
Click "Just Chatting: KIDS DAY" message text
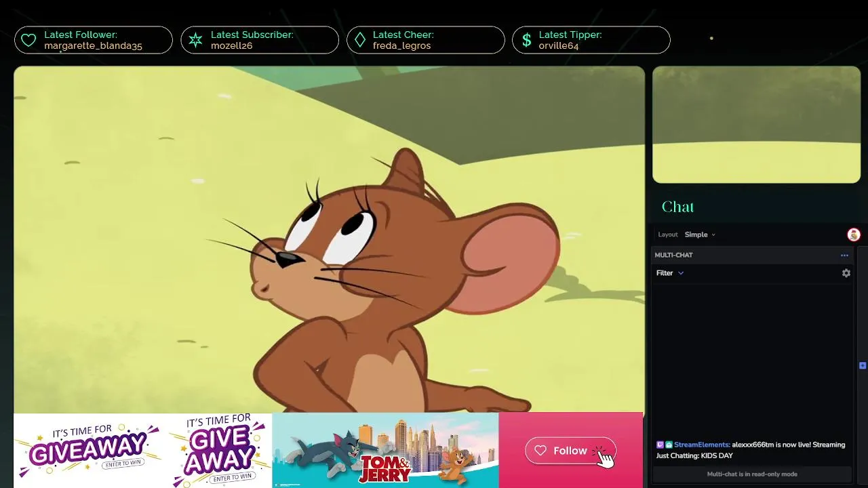694,455
